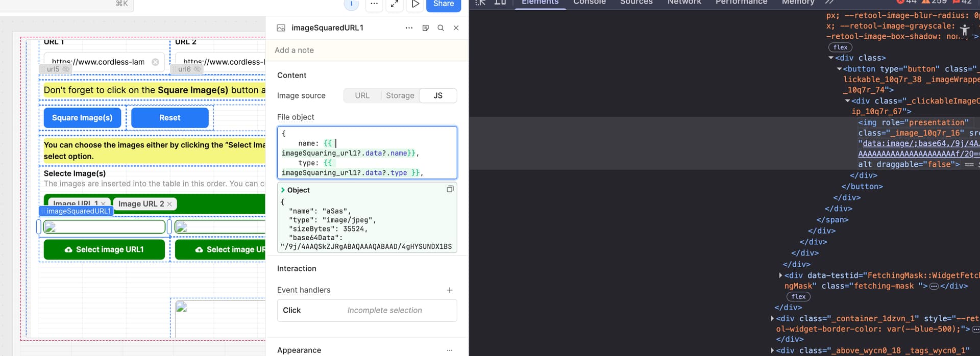Collapse the button element node in DOM
980x356 pixels.
coord(839,69)
